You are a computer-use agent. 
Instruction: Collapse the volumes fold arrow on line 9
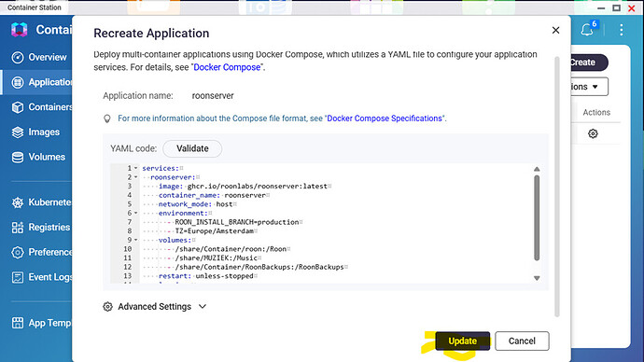coord(136,240)
